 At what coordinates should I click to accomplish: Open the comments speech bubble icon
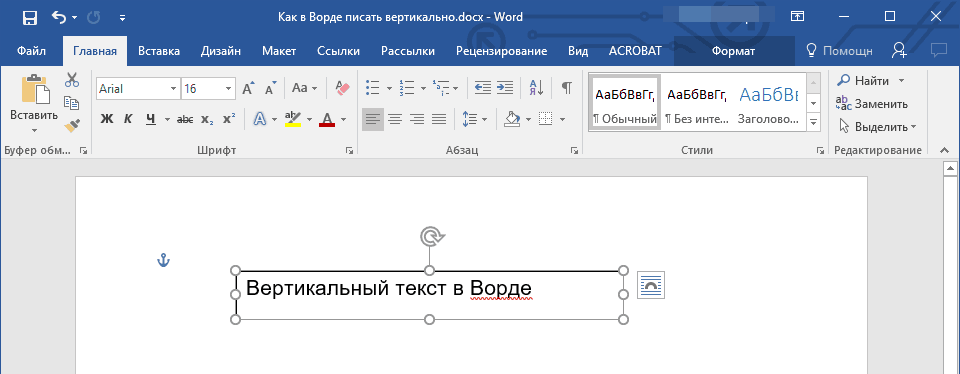click(x=938, y=50)
